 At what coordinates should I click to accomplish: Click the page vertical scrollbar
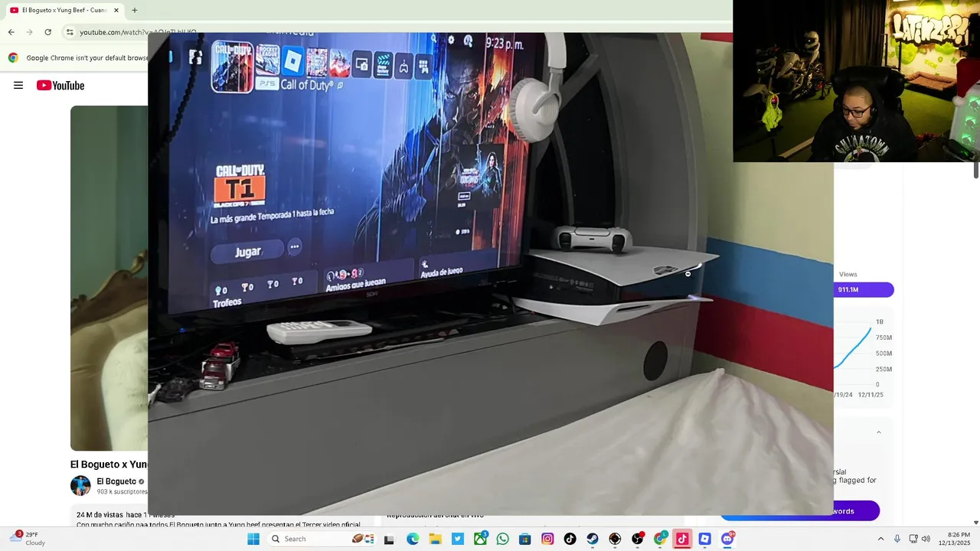pyautogui.click(x=975, y=168)
